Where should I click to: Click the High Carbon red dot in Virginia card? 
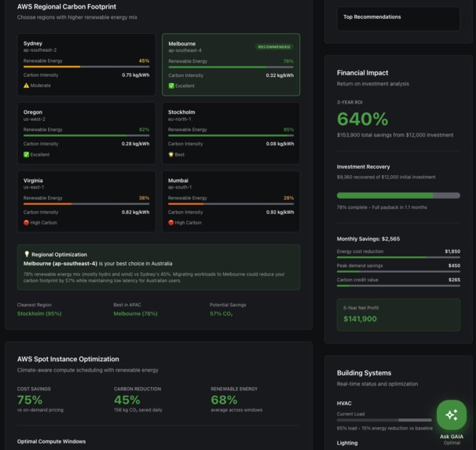(x=26, y=223)
